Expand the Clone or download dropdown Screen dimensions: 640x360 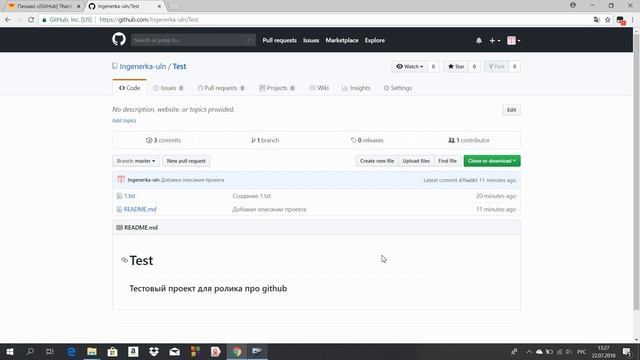coord(492,161)
